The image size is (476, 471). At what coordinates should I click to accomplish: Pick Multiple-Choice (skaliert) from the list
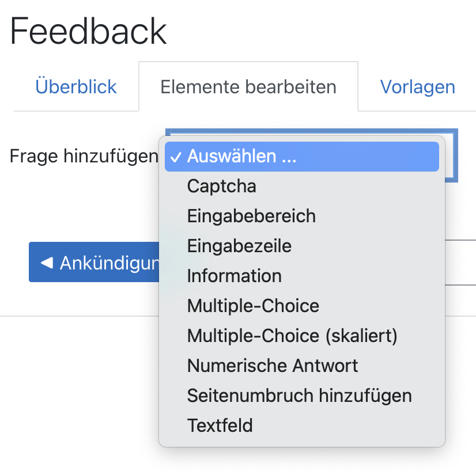[x=292, y=336]
